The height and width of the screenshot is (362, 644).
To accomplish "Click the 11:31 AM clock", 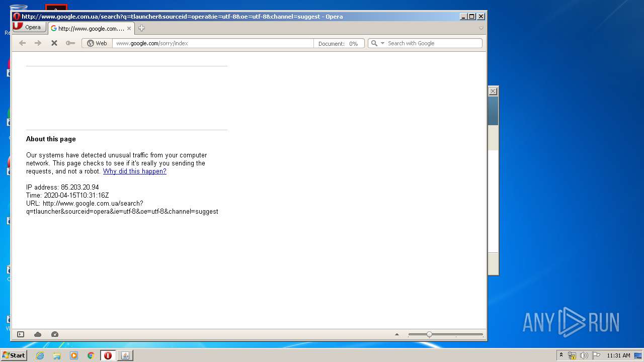I will coord(618,355).
